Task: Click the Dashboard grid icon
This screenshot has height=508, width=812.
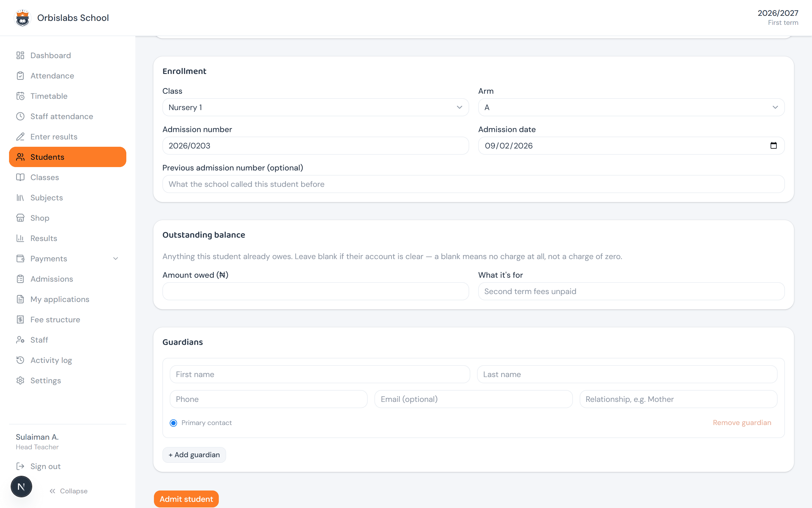Action: coord(20,55)
